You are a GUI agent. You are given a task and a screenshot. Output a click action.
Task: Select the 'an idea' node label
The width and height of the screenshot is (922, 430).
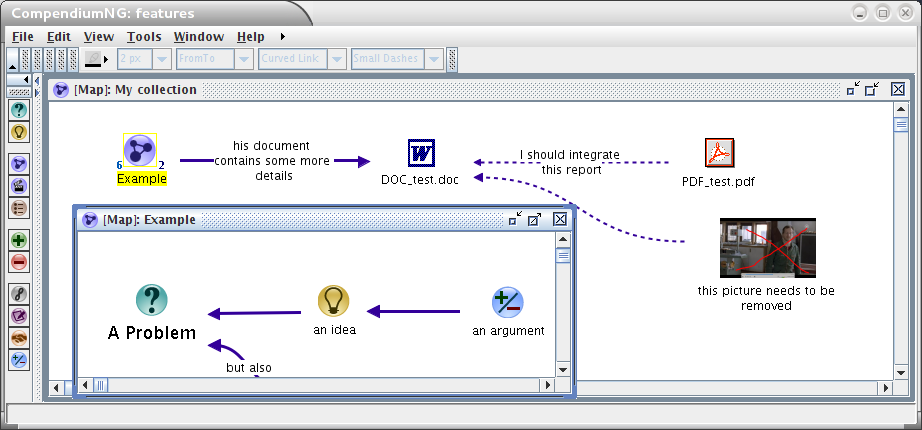[334, 330]
